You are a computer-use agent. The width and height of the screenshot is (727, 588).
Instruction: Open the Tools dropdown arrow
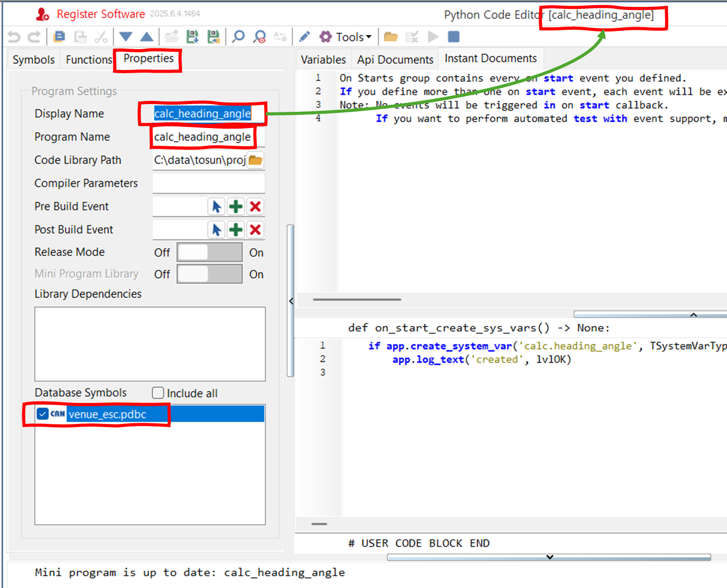point(369,37)
